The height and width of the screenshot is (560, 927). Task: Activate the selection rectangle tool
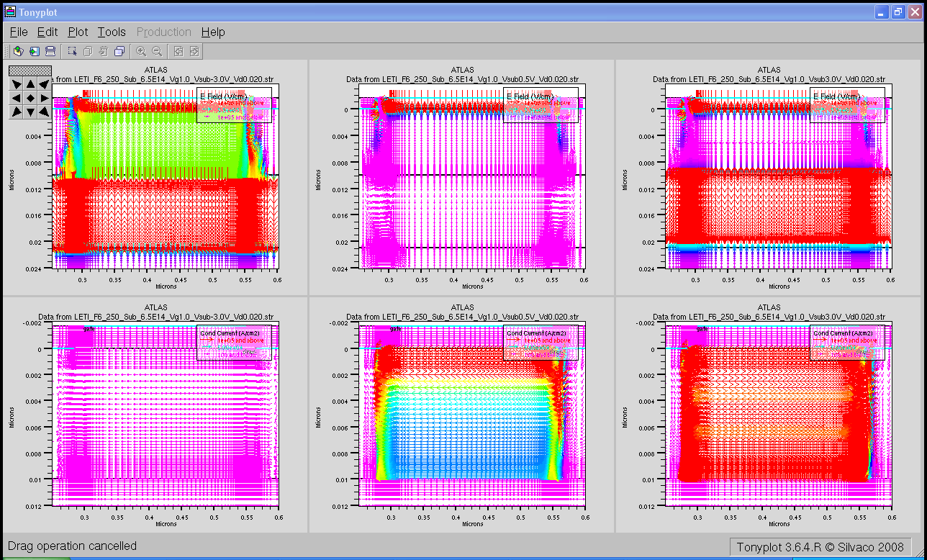(72, 51)
